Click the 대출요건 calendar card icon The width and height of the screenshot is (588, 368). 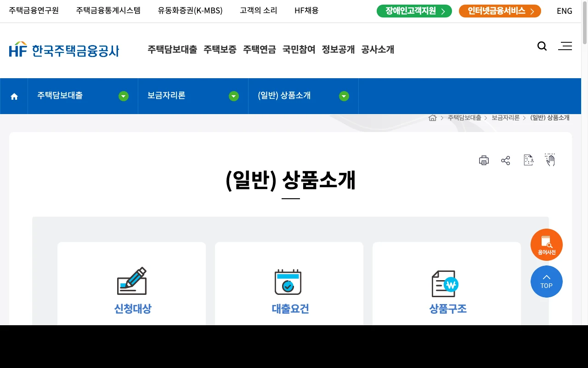coord(288,282)
